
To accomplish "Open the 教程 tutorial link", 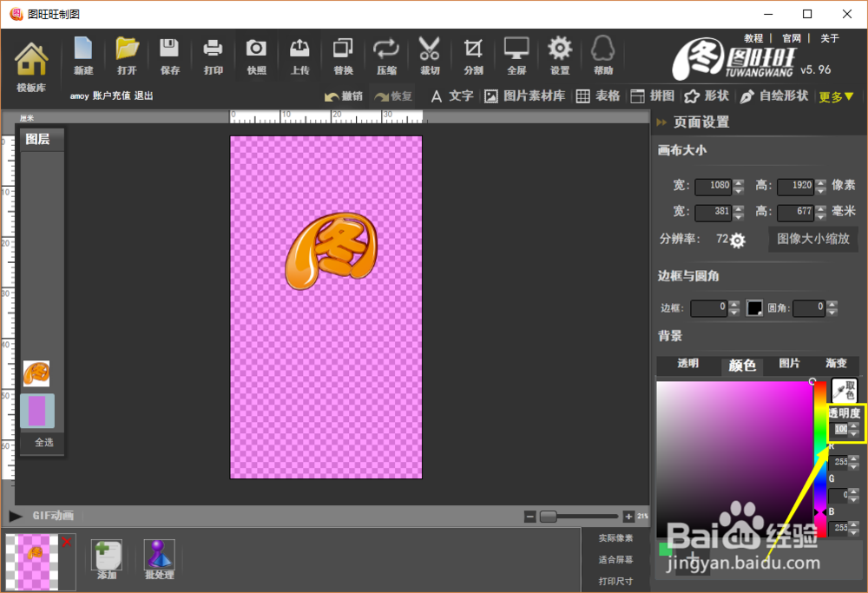I will tap(753, 38).
